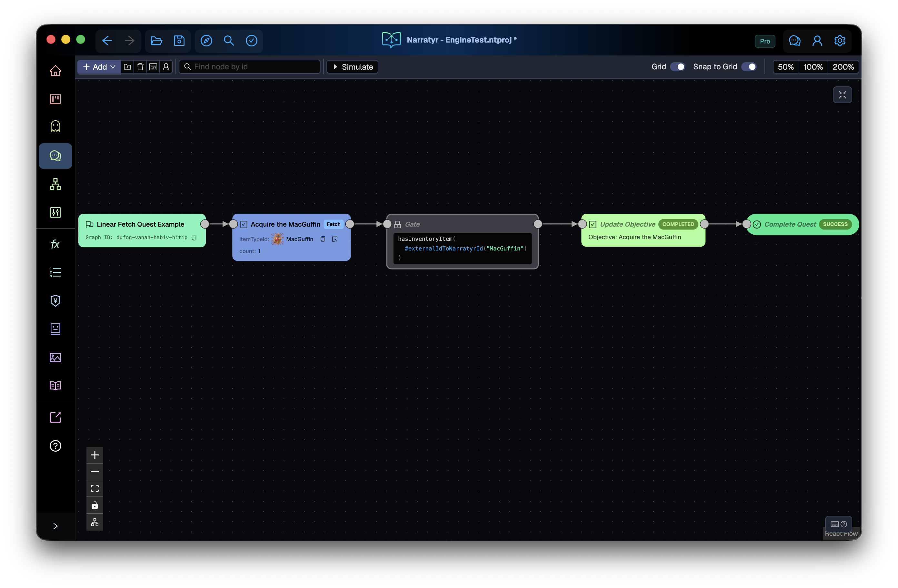
Task: Tick the Update Objective checkbox icon
Action: coord(593,224)
